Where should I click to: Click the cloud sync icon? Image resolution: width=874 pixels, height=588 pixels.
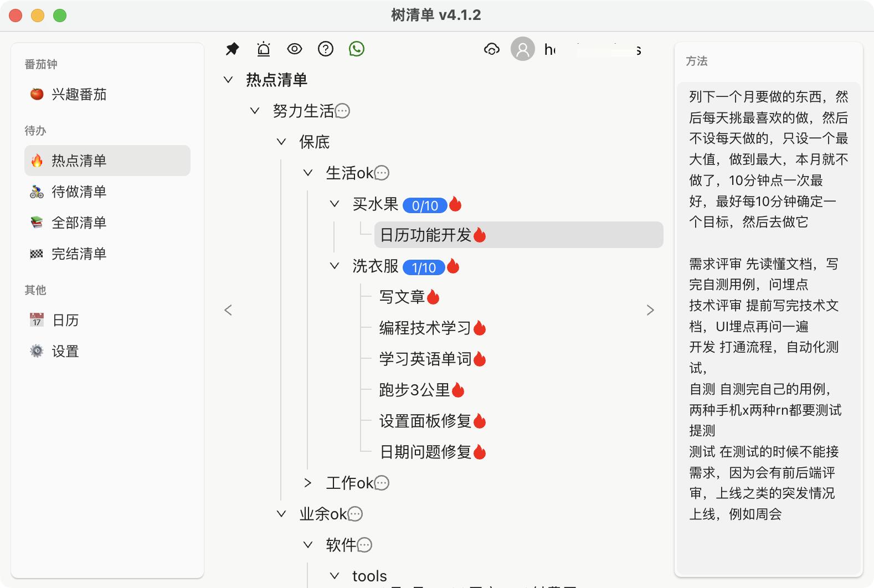click(491, 49)
